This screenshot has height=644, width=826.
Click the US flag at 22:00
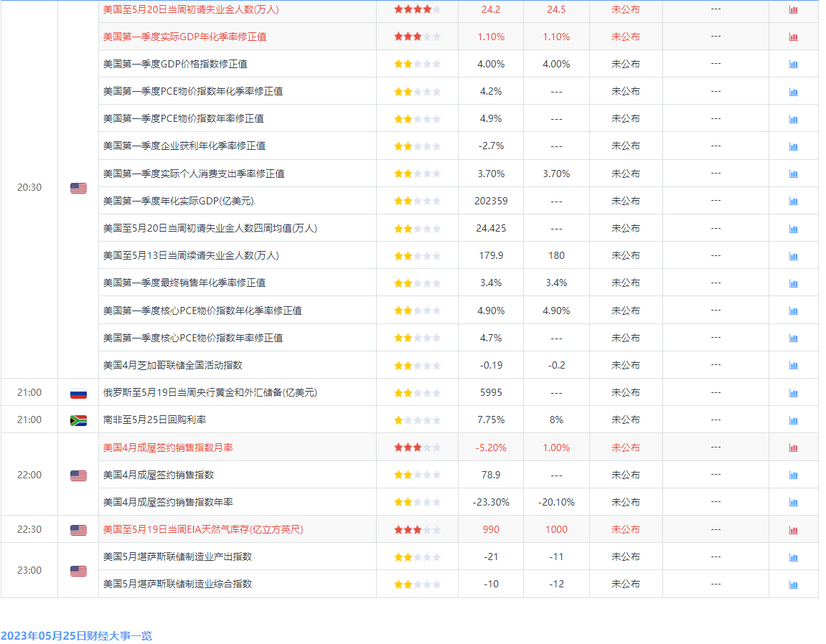pyautogui.click(x=78, y=475)
